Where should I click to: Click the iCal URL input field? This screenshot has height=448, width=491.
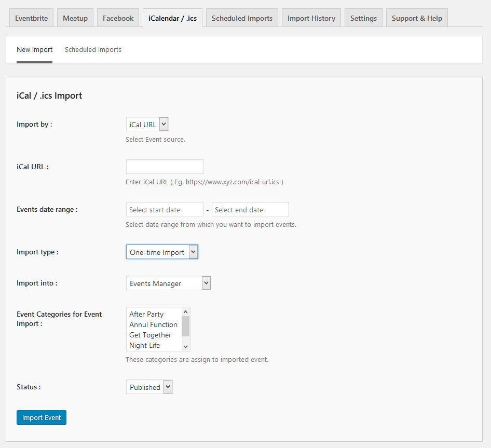tap(165, 167)
